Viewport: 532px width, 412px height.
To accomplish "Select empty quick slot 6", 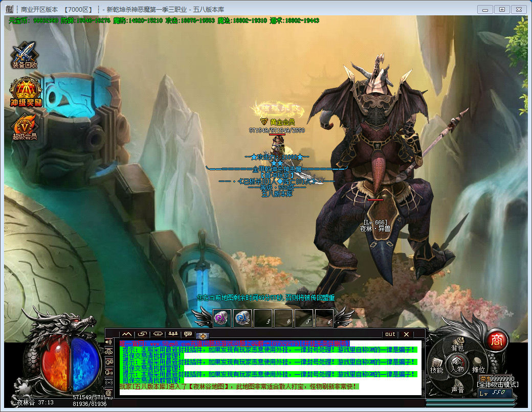I will pos(324,318).
